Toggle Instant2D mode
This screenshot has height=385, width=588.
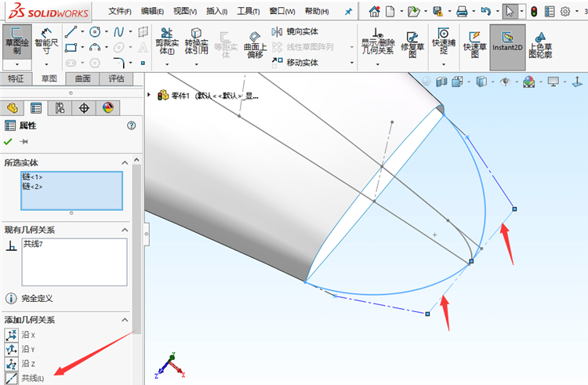(507, 47)
